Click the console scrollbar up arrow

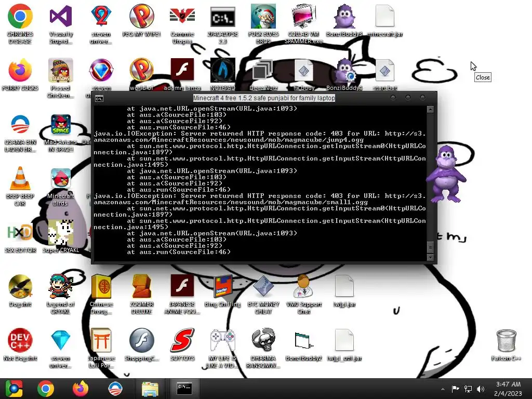coord(430,110)
